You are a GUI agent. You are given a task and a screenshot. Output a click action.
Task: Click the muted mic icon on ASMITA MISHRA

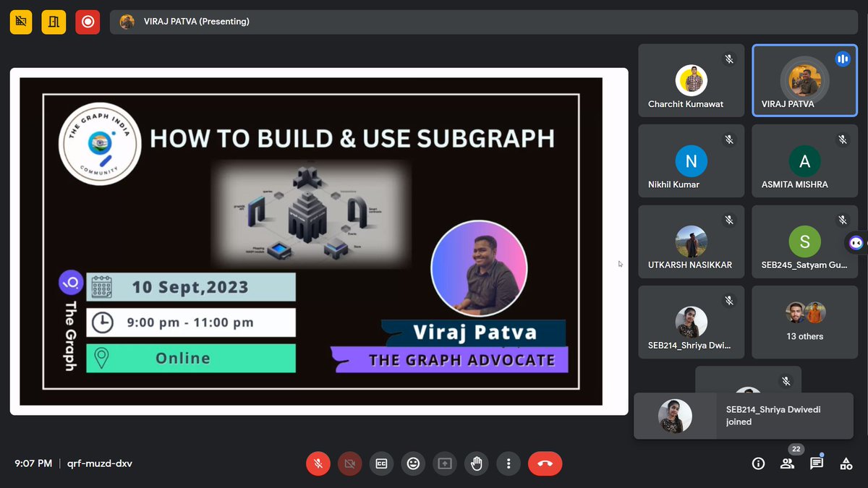point(843,139)
